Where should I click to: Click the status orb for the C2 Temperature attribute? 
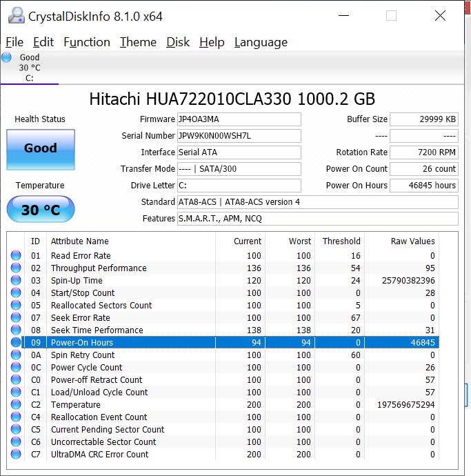point(16,405)
